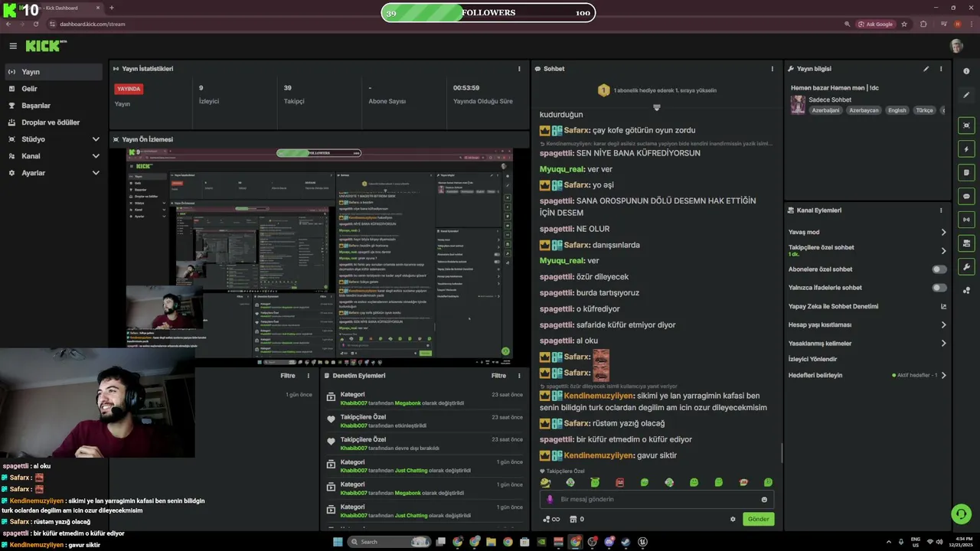This screenshot has height=551, width=980.
Task: Open Hesap yaşı kısıtlaması options arrow
Action: (943, 325)
